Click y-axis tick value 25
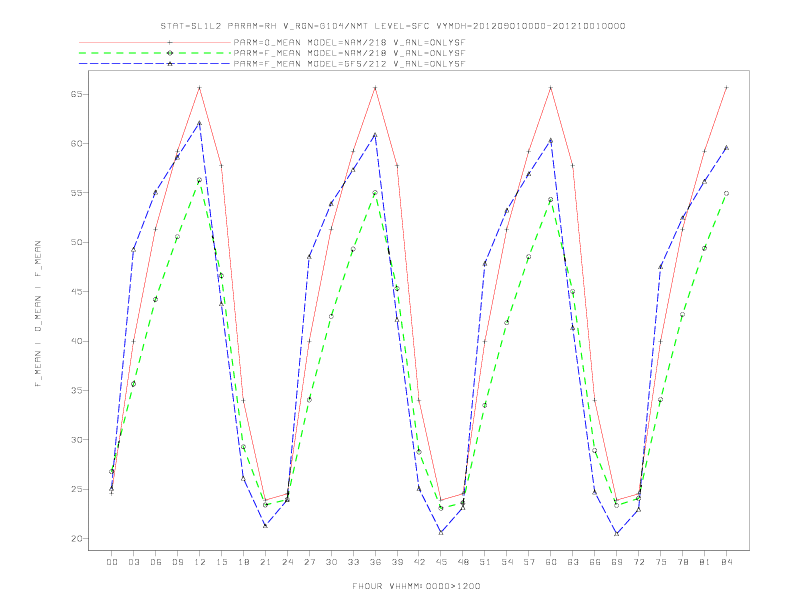Screen dimensions: 792x612 tap(76, 489)
